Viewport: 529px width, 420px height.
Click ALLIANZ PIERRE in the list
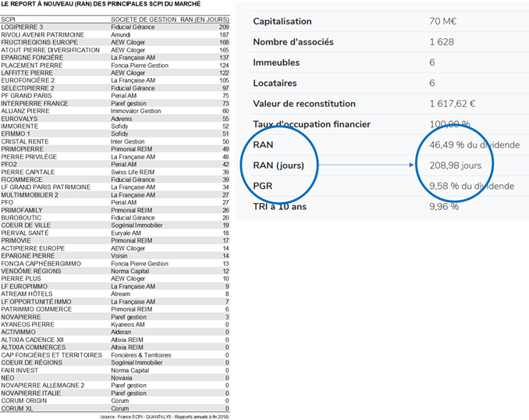25,111
